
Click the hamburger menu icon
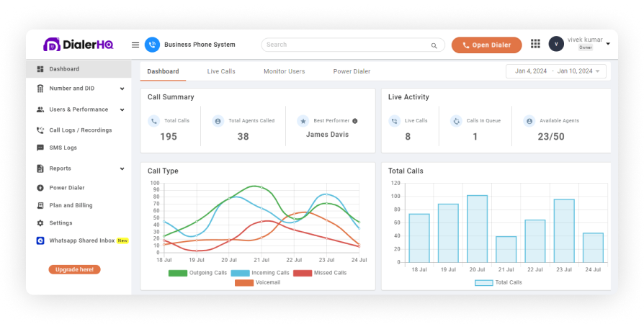(x=135, y=45)
